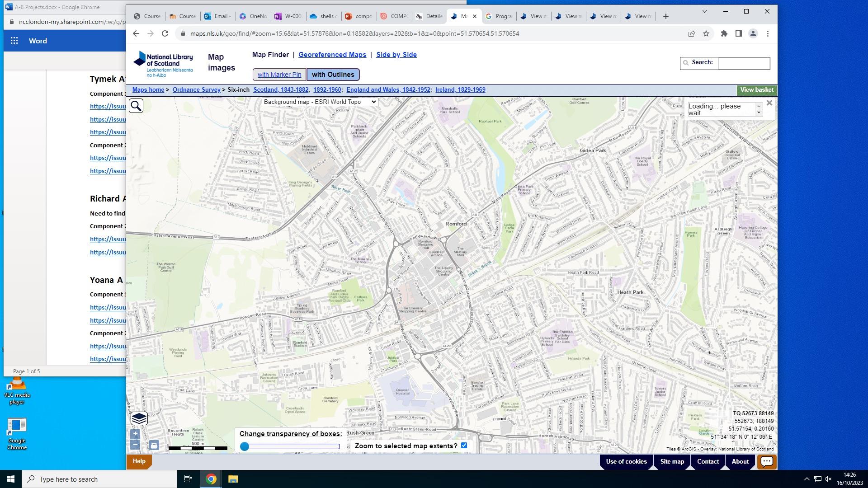Viewport: 868px width, 488px height.
Task: Open the Word app launcher grid
Action: (14, 41)
